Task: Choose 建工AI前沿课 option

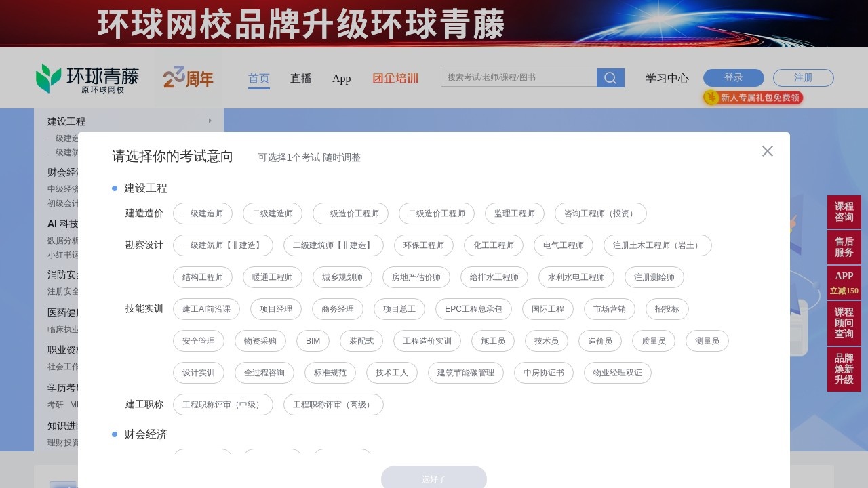Action: (x=207, y=309)
